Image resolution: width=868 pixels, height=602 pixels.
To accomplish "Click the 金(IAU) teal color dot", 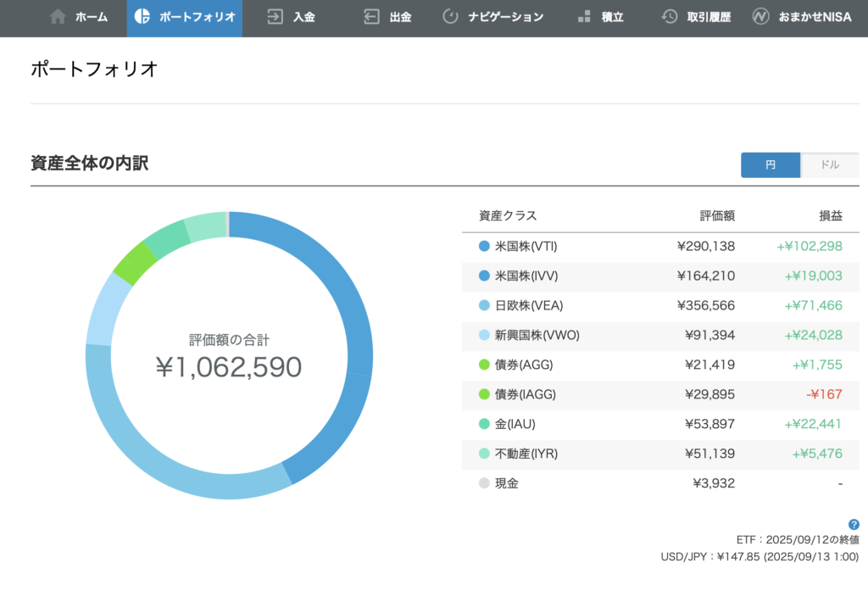I will coord(484,425).
